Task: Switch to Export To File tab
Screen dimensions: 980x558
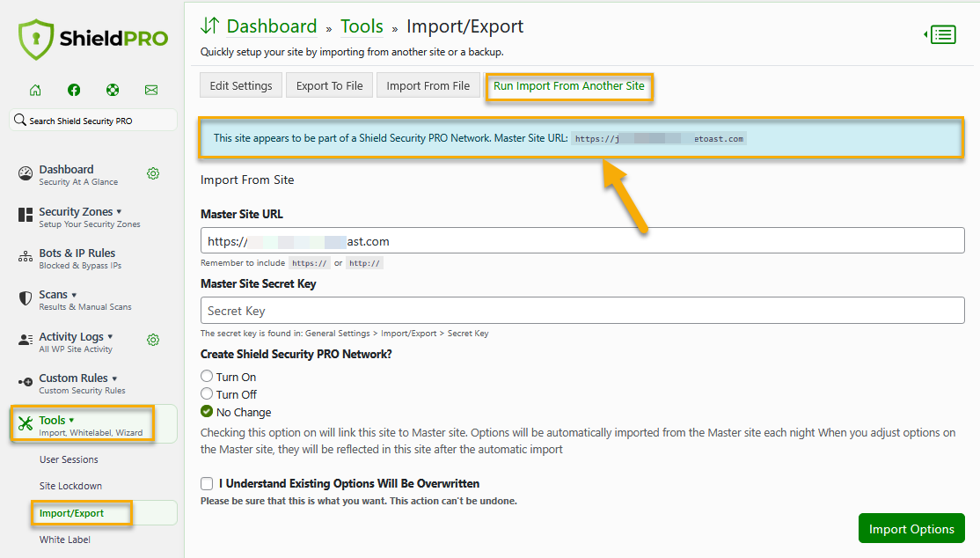Action: [x=329, y=85]
